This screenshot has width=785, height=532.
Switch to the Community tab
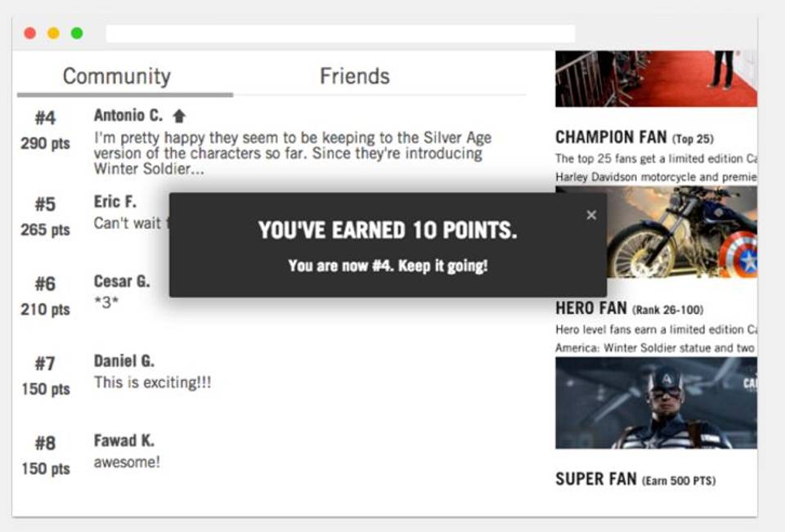[117, 77]
